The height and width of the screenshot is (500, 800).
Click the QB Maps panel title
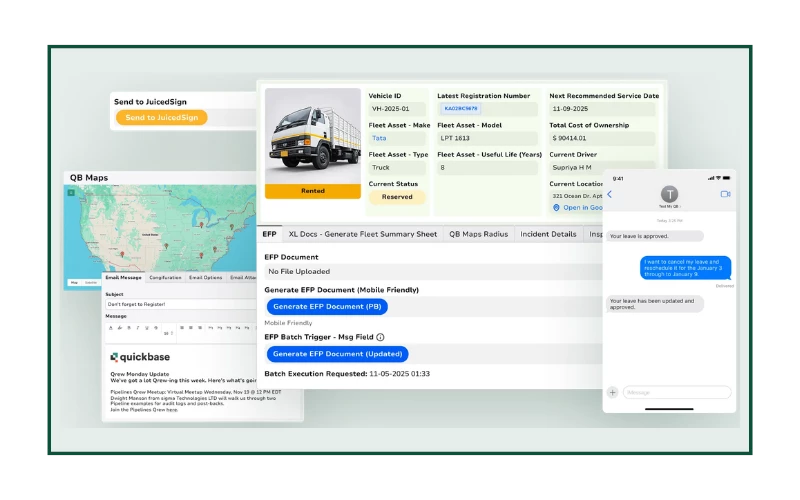click(x=89, y=178)
